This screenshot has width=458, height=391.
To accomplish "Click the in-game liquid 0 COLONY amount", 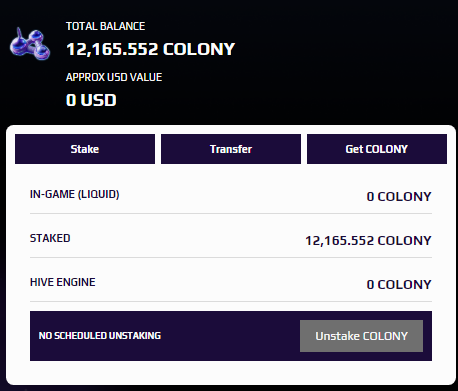I will [399, 196].
